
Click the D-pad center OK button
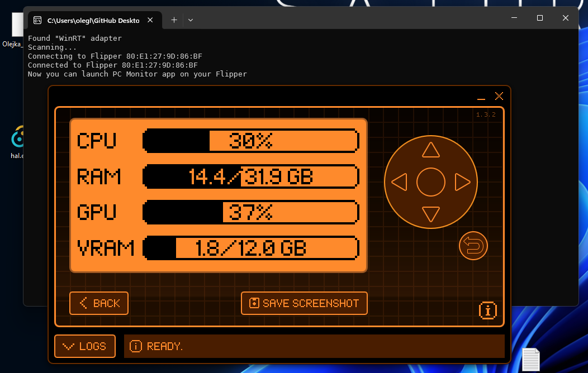click(430, 182)
